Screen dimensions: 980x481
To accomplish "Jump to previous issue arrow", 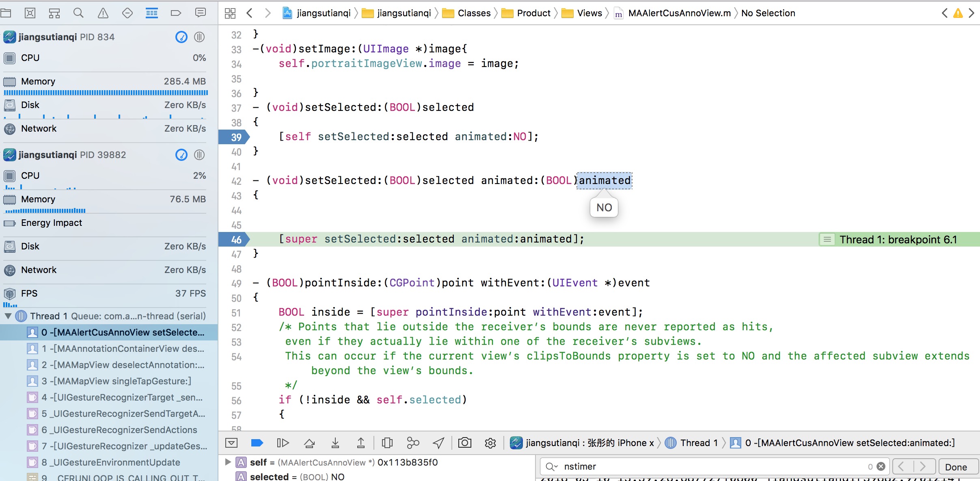I will click(945, 13).
